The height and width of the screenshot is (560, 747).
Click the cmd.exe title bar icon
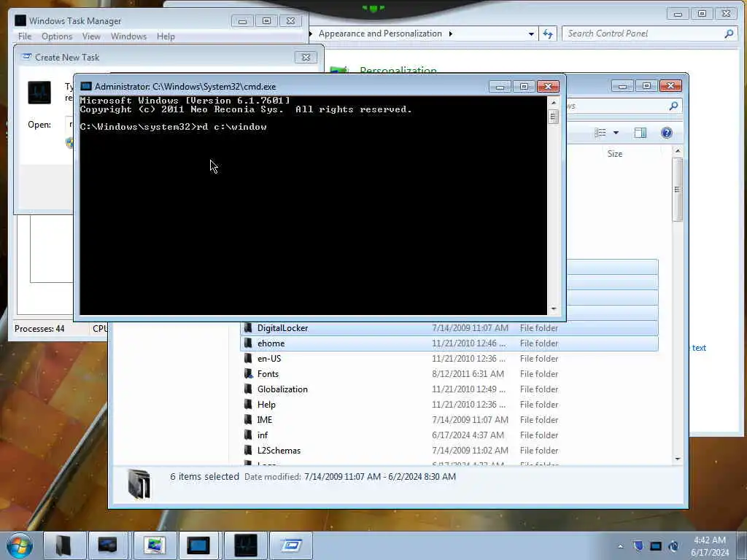(x=86, y=86)
